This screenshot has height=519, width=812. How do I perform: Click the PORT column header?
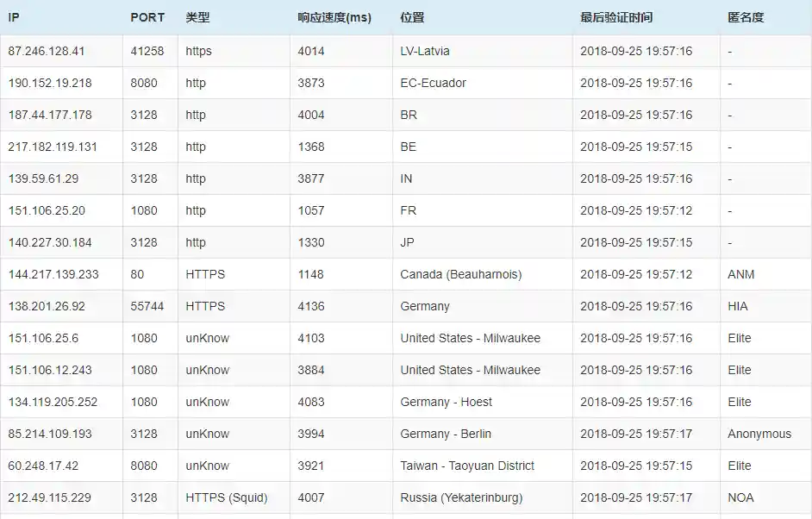(147, 17)
